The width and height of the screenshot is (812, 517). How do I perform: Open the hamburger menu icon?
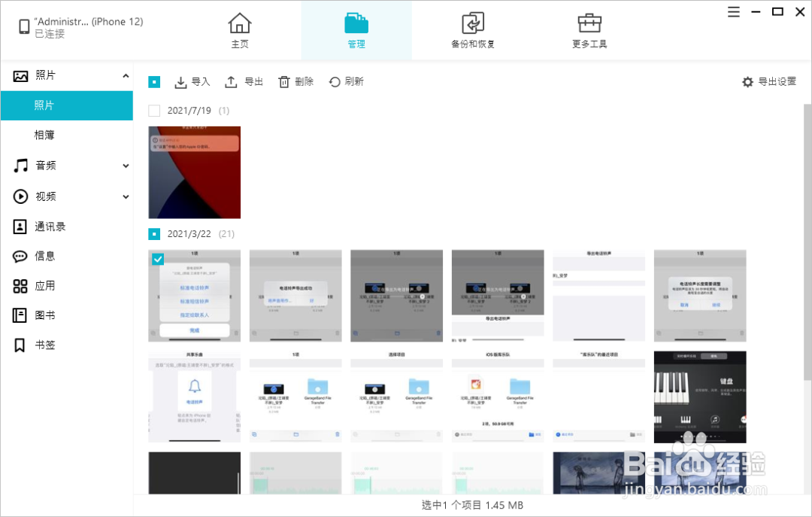tap(733, 11)
